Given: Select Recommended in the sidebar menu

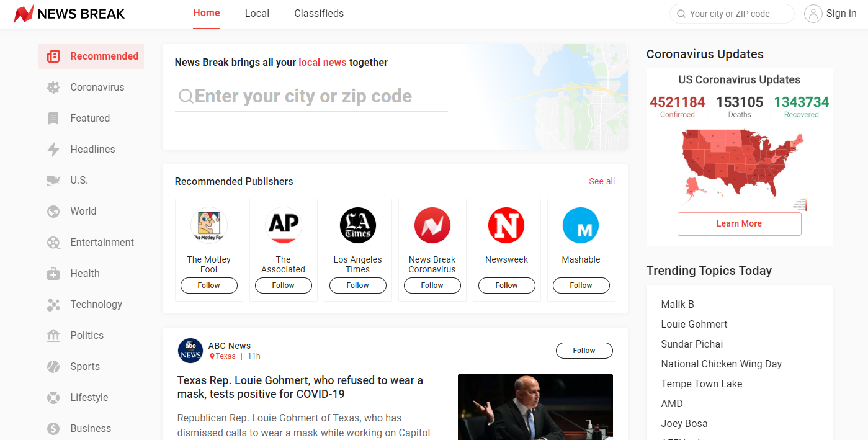Looking at the screenshot, I should pyautogui.click(x=91, y=56).
